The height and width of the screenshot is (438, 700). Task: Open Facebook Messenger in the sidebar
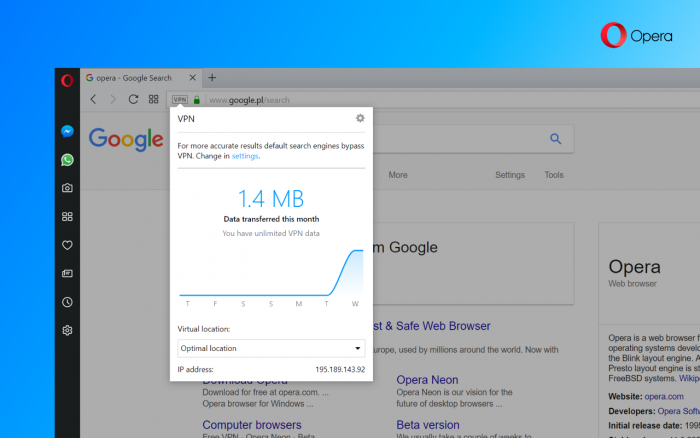point(67,131)
